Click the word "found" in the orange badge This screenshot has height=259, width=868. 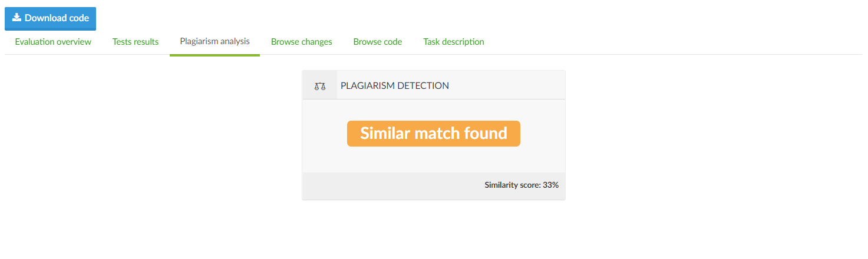pyautogui.click(x=485, y=134)
